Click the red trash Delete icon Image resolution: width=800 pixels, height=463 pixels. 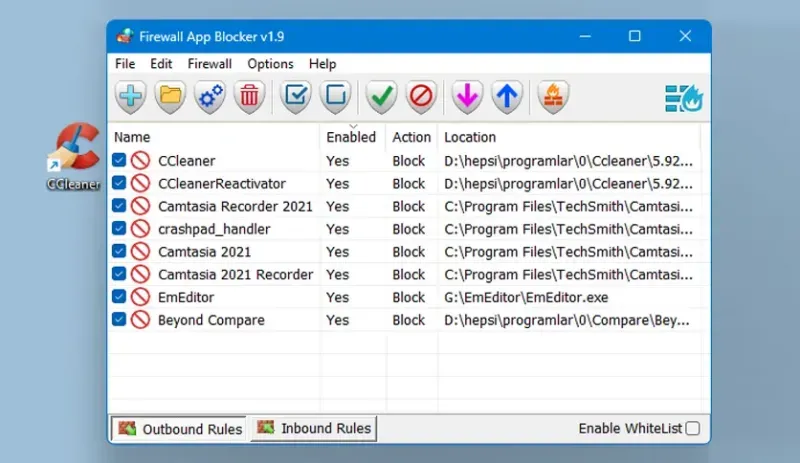pos(249,96)
